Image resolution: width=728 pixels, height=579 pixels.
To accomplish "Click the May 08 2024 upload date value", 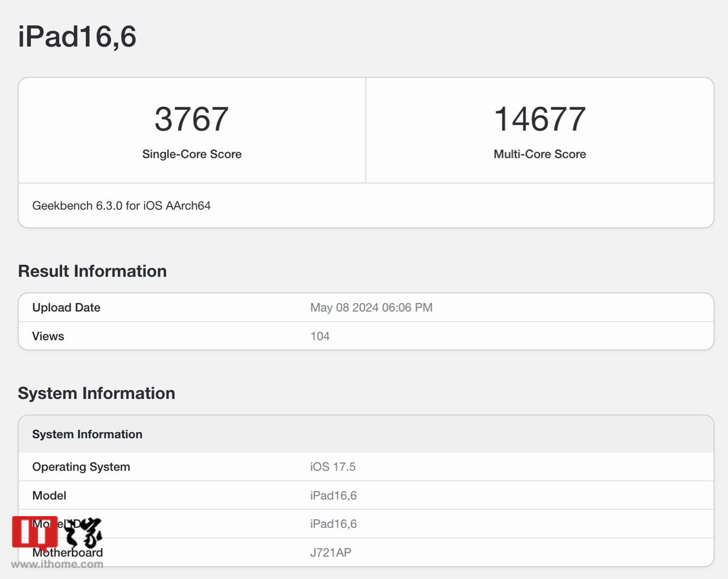I will pyautogui.click(x=371, y=307).
